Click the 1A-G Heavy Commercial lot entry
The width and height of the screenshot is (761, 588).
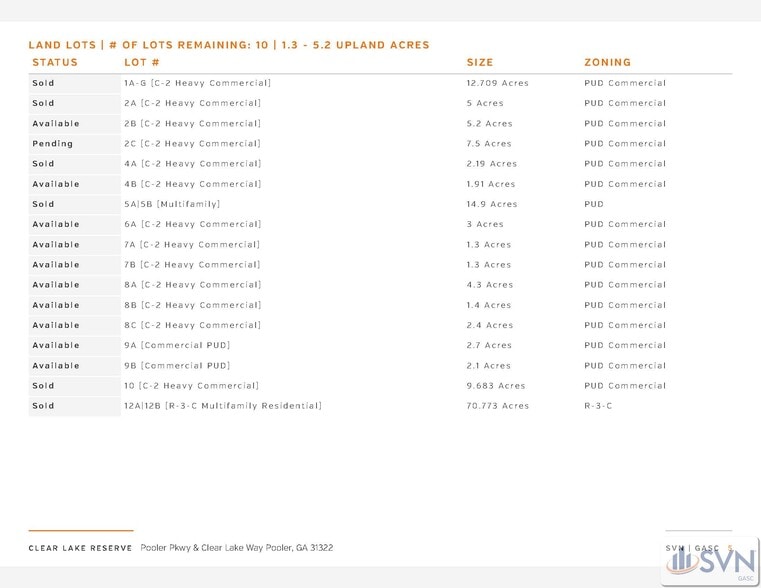(x=197, y=83)
